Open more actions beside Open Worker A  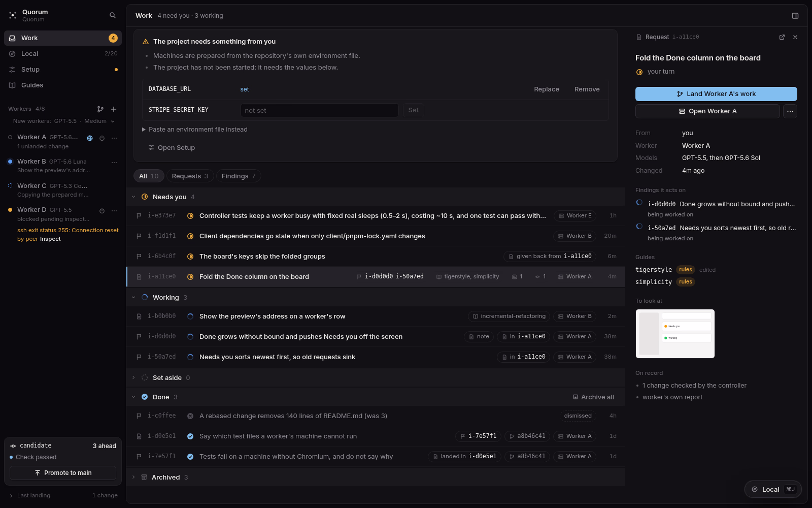790,111
